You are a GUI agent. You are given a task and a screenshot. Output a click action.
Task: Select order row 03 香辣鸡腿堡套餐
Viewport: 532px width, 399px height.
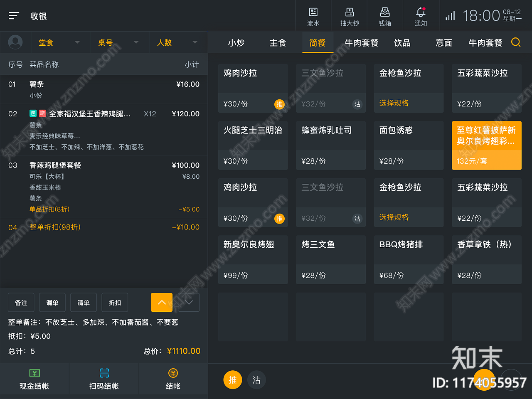click(x=104, y=187)
